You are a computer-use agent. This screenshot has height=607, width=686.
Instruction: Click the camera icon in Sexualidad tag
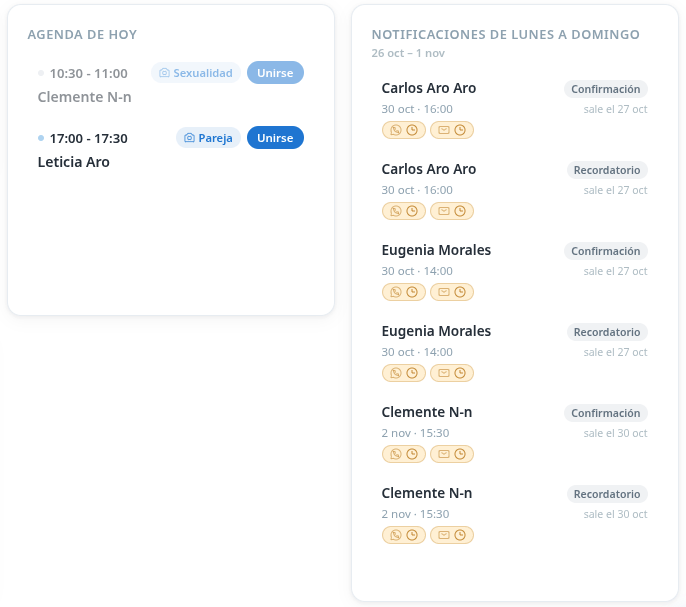(164, 73)
